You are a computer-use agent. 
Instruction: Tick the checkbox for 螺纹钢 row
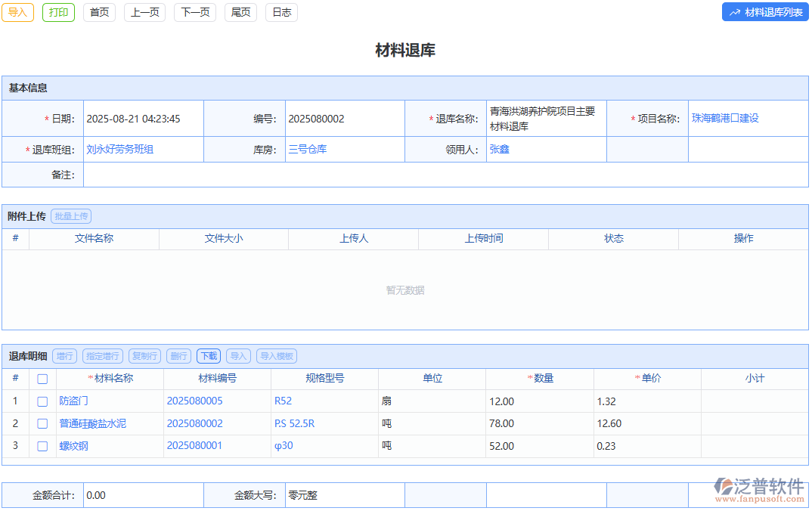coord(42,447)
